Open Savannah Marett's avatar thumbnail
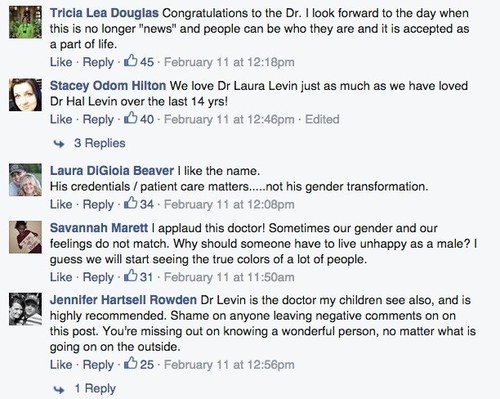Screen dimensions: 500x399 click(x=25, y=237)
